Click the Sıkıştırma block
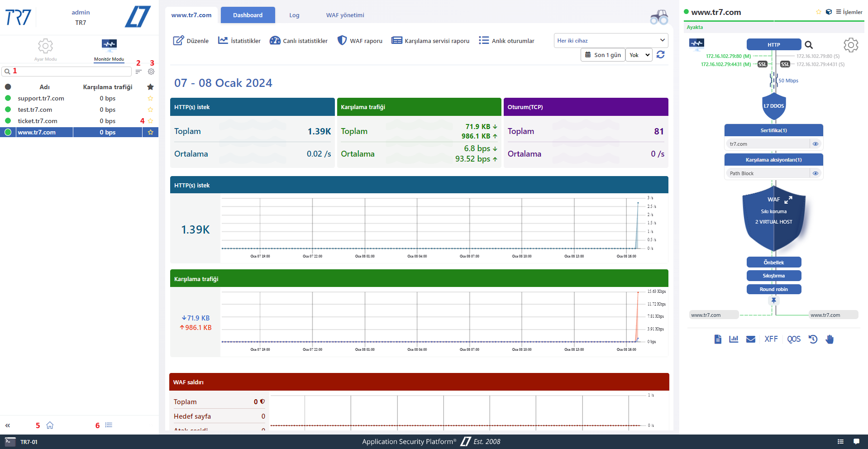 point(774,276)
